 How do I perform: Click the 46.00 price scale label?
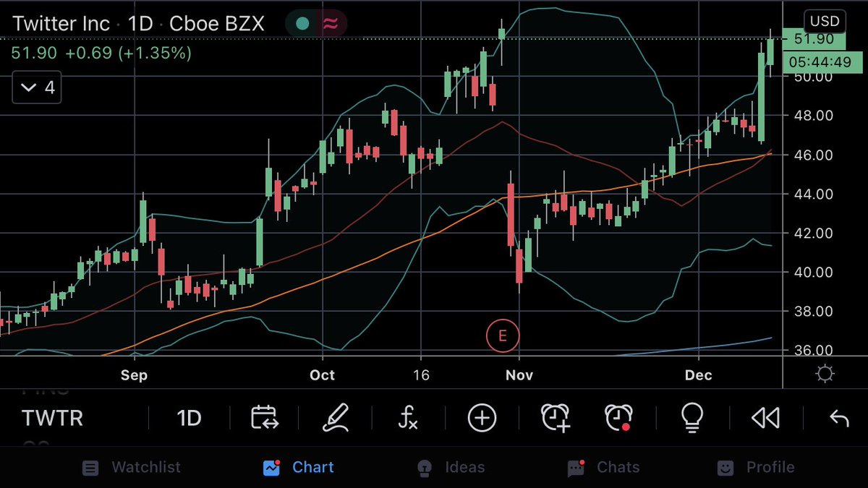pos(813,155)
